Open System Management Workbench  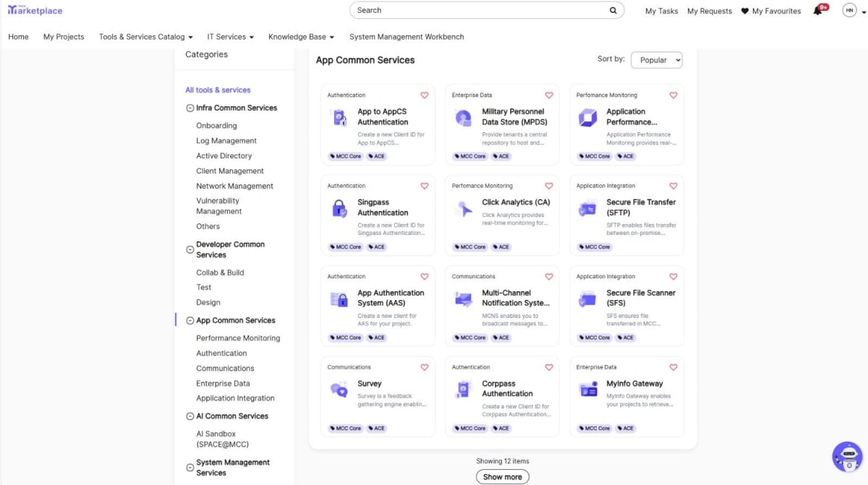[407, 37]
